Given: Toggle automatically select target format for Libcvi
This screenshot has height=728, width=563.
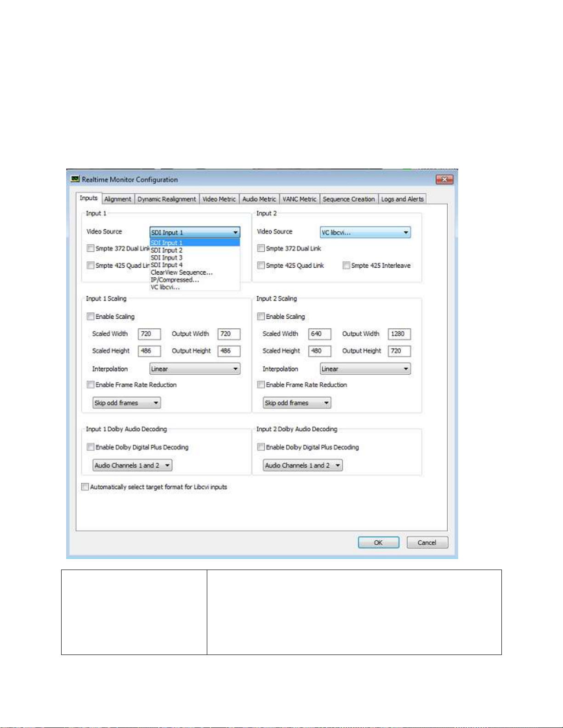Looking at the screenshot, I should [x=85, y=487].
